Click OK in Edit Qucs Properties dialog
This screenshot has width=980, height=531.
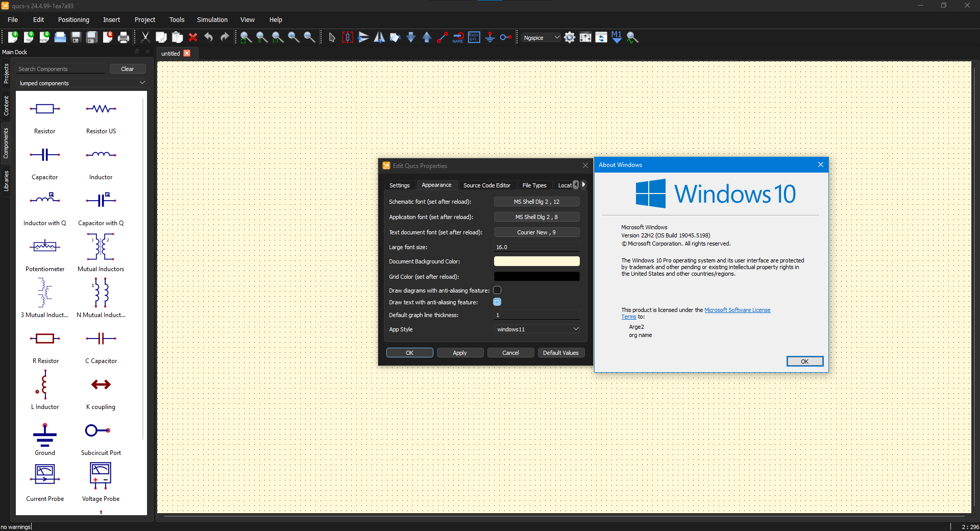coord(409,353)
